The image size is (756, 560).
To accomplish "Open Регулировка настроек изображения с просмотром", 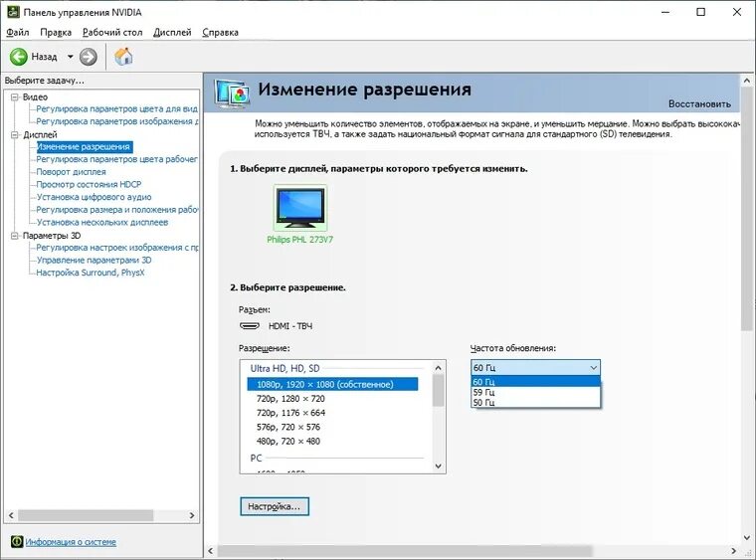I will 116,248.
